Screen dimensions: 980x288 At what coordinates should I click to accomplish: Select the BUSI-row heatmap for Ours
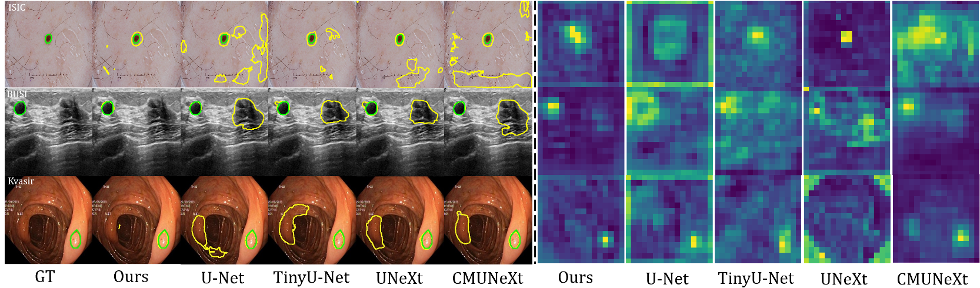click(581, 132)
